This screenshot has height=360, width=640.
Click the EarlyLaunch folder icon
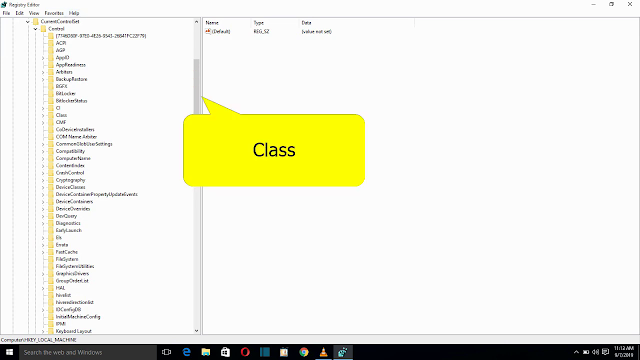(x=51, y=230)
